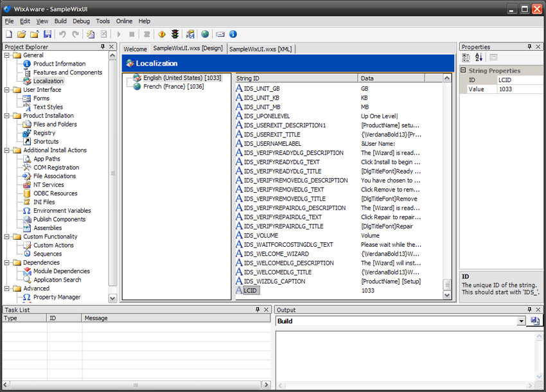Switch to SampleWixUI.wxs [XML] tab
546x392 pixels.
click(260, 49)
